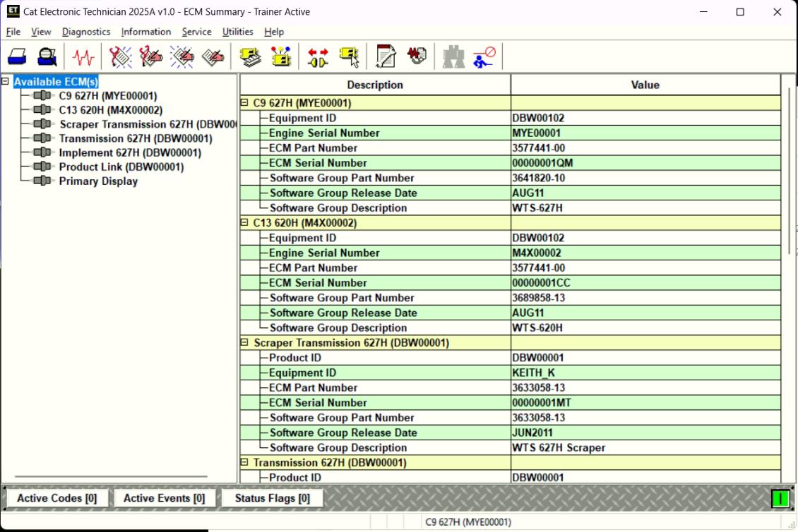Click the Active Codes [0] button
798x532 pixels.
(57, 498)
